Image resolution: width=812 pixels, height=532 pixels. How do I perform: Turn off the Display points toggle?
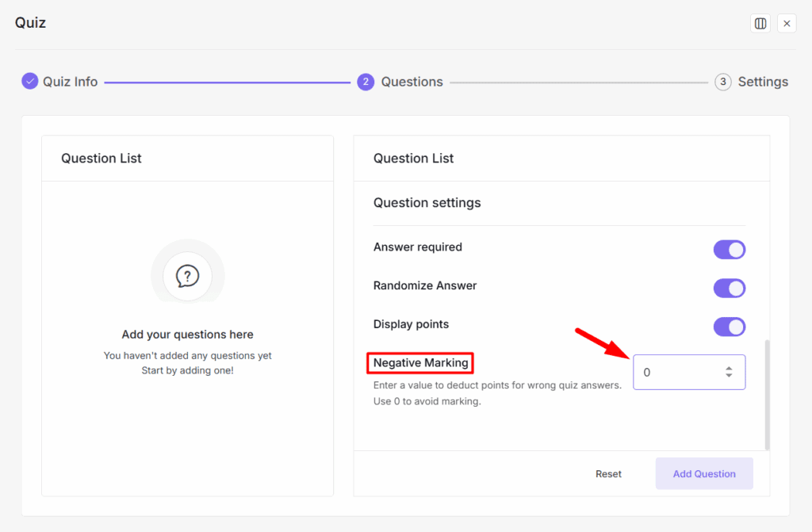(729, 327)
